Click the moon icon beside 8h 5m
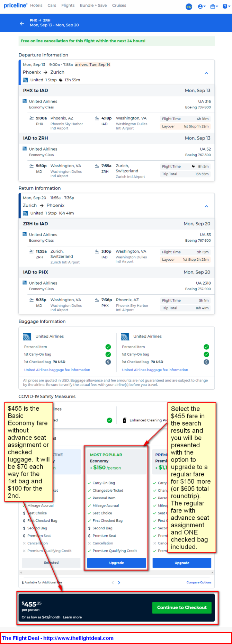Viewport: 232px width, 644px height. coord(194,166)
